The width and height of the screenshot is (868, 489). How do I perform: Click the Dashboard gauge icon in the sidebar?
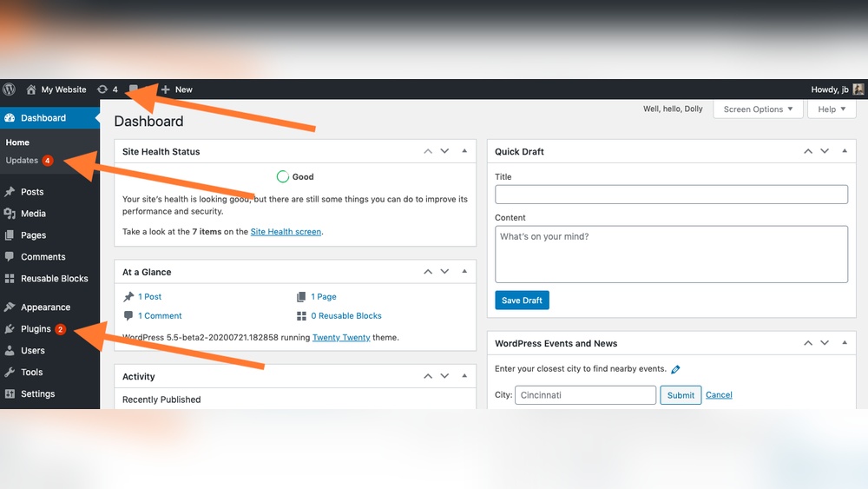pyautogui.click(x=10, y=118)
